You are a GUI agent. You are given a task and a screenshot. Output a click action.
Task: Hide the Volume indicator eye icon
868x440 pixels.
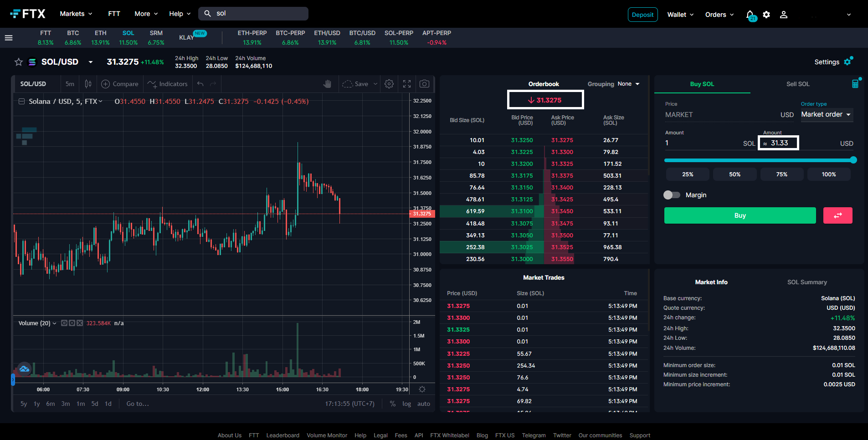(x=64, y=323)
